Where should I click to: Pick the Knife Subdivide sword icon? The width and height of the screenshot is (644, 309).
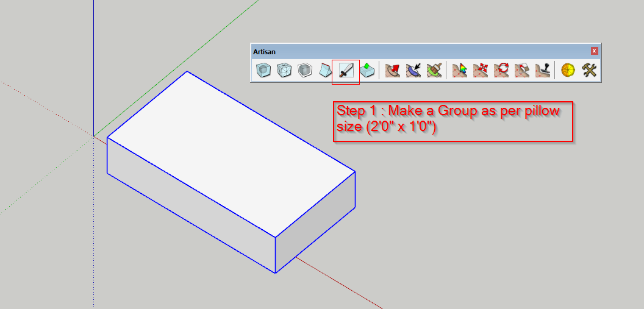346,70
